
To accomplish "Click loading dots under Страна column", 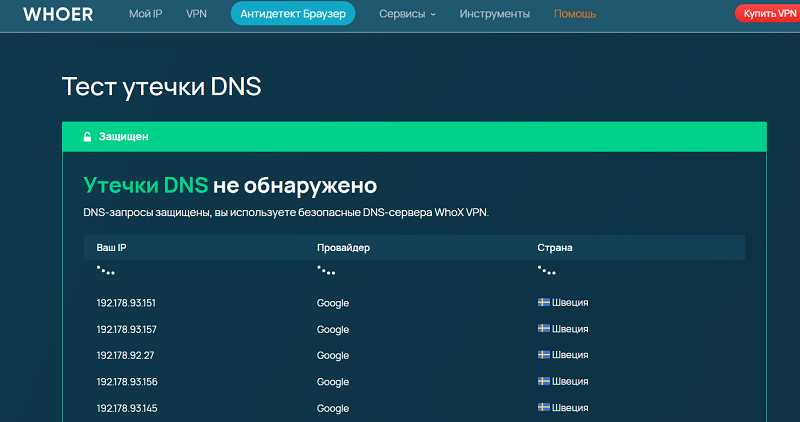I will [546, 271].
